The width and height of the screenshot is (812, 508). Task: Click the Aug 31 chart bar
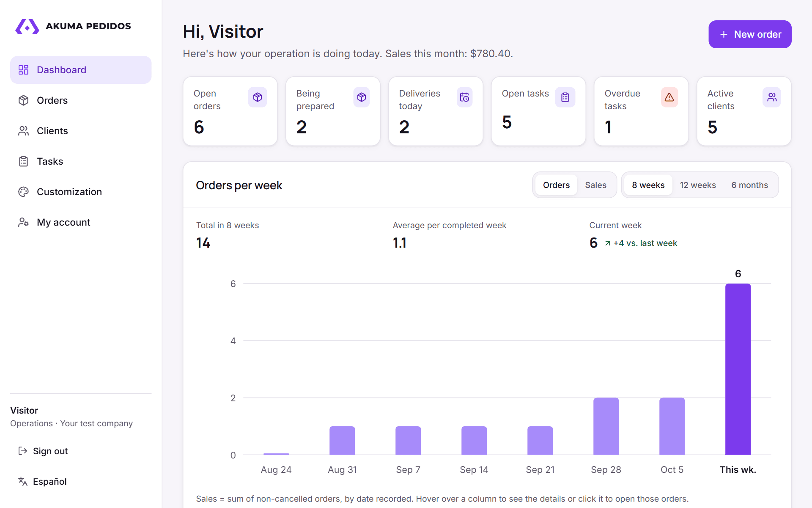tap(342, 441)
